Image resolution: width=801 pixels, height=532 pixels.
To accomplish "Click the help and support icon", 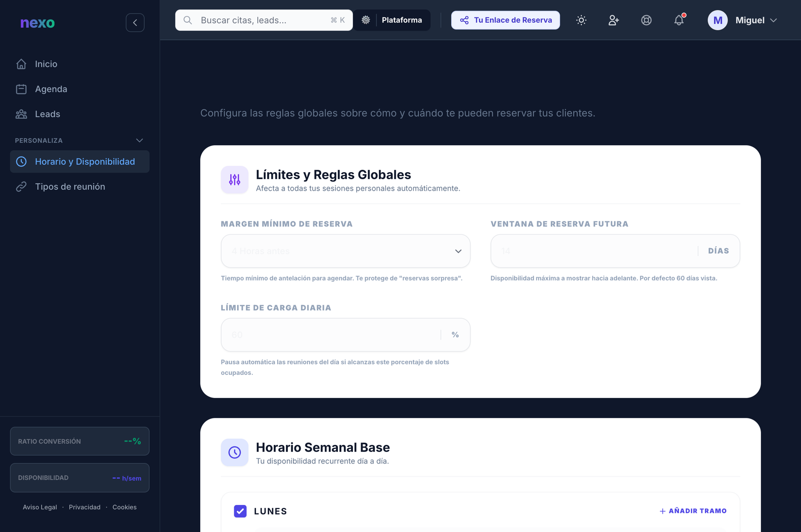I will (646, 20).
